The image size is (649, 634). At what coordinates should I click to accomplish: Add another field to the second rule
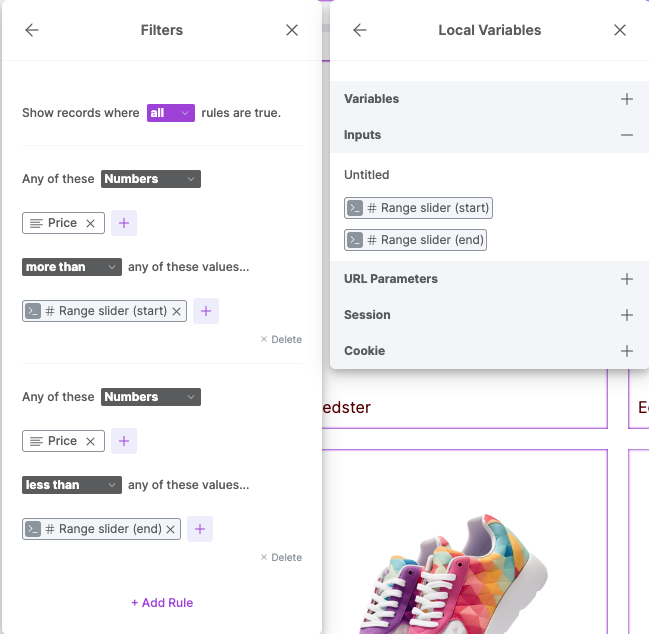point(124,441)
